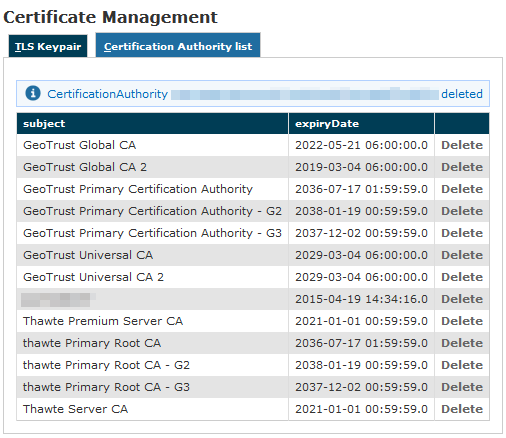Delete thawte Primary Root CA - G2

pyautogui.click(x=462, y=365)
